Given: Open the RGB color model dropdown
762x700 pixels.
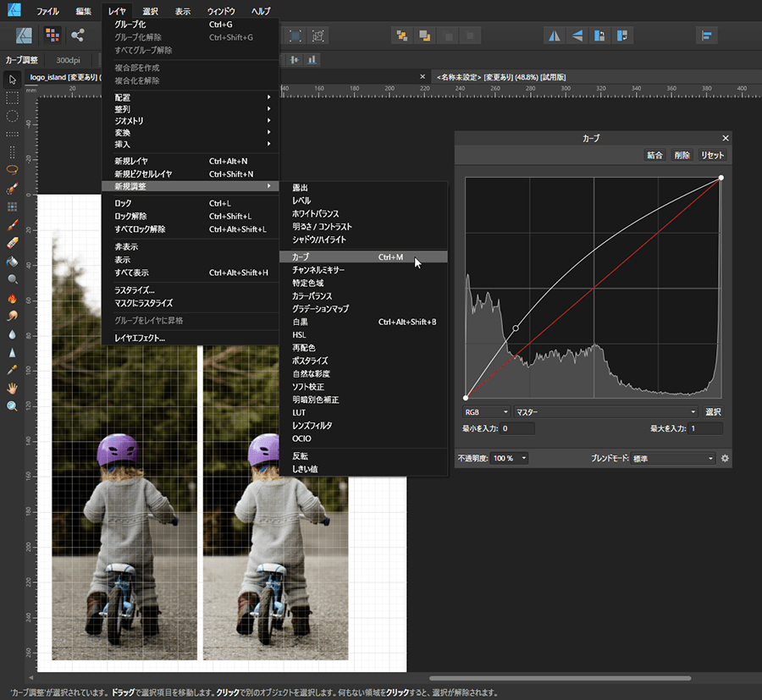Looking at the screenshot, I should (486, 411).
